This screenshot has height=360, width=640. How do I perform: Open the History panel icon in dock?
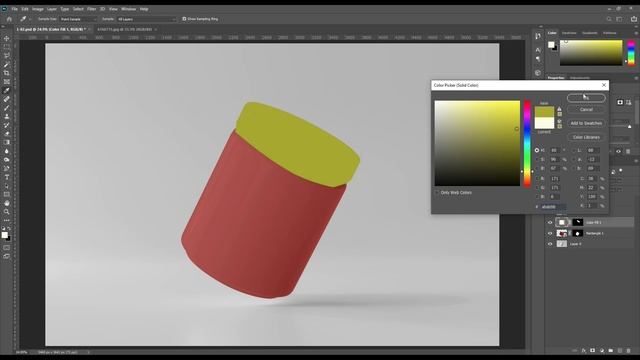(x=538, y=36)
